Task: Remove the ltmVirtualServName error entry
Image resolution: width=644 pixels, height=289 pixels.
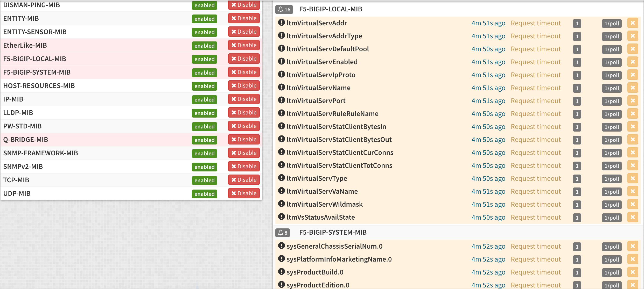Action: coord(633,88)
